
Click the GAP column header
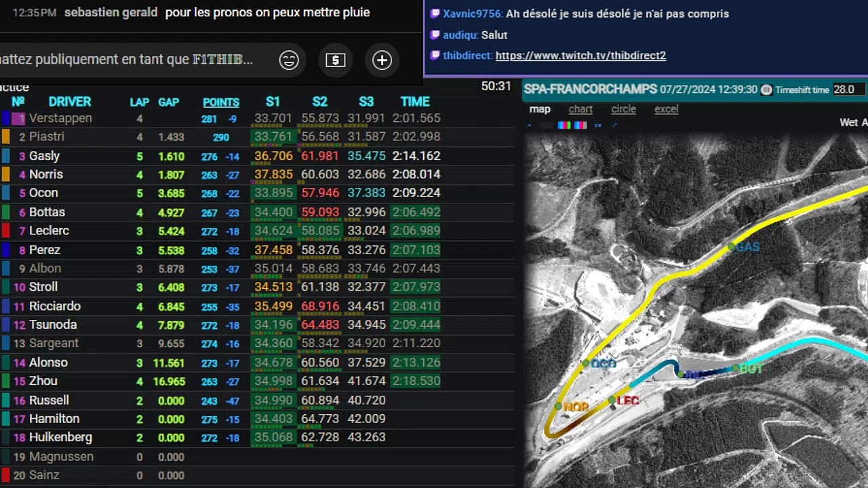169,102
